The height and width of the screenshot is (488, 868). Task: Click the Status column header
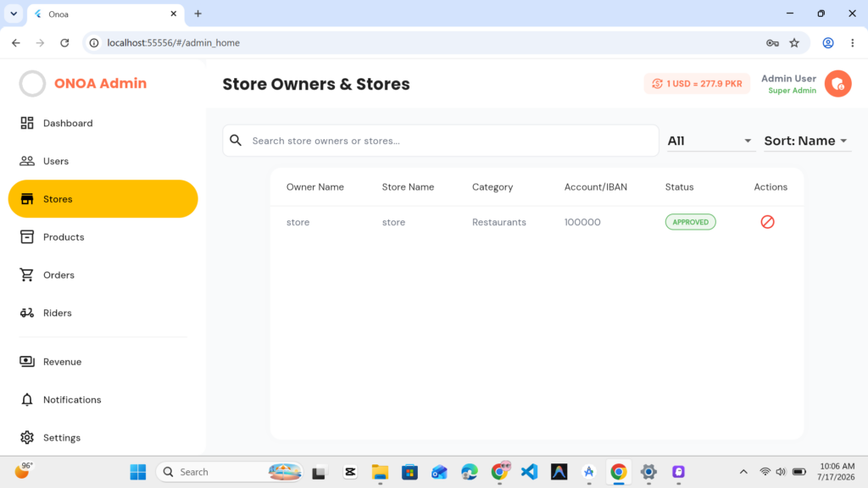(x=679, y=187)
